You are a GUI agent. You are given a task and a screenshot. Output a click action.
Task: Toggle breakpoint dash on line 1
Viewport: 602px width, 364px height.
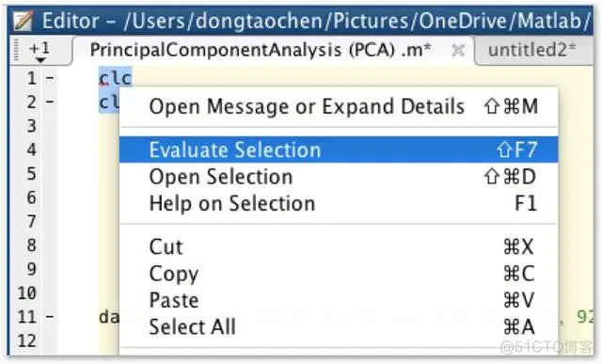pyautogui.click(x=50, y=78)
